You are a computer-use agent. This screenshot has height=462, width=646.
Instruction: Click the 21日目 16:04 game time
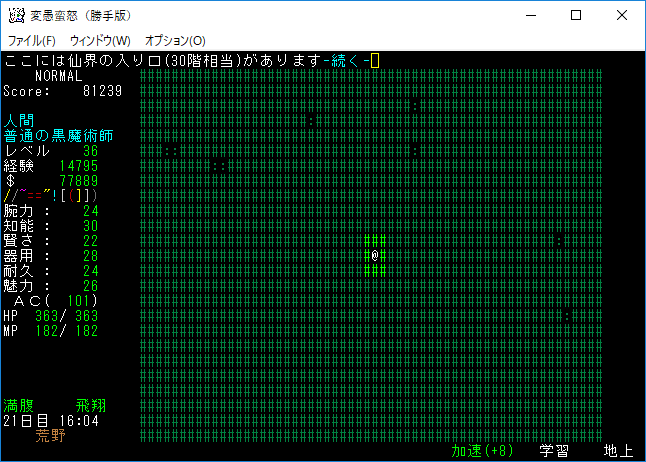coord(51,421)
